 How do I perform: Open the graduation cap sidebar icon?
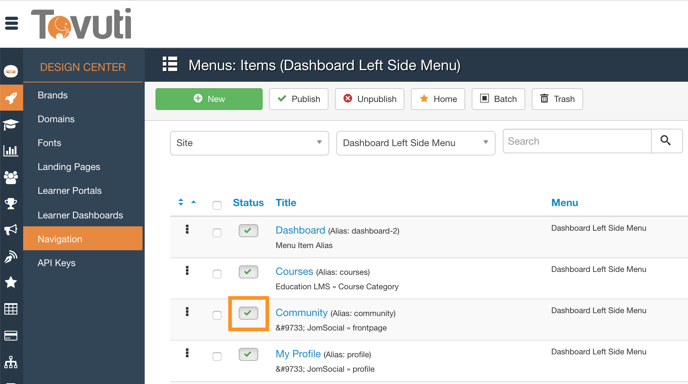(11, 125)
